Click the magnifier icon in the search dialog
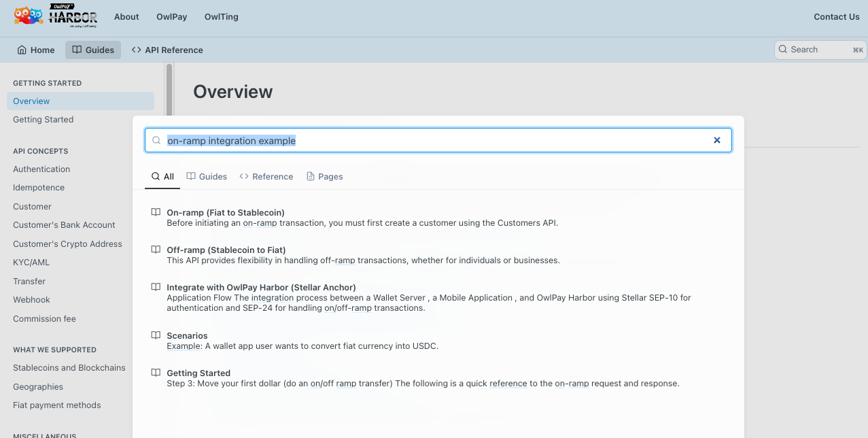This screenshot has height=438, width=868. pos(156,140)
